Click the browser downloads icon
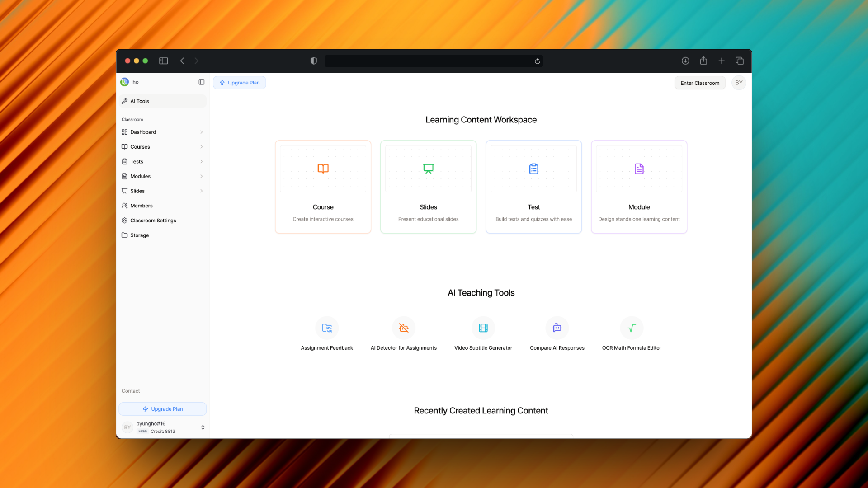 pos(685,61)
